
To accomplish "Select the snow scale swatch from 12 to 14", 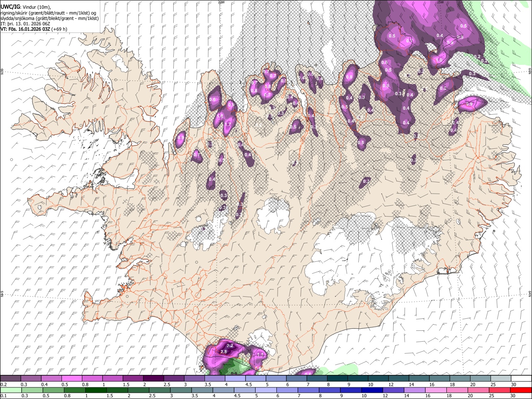I will (398, 379).
